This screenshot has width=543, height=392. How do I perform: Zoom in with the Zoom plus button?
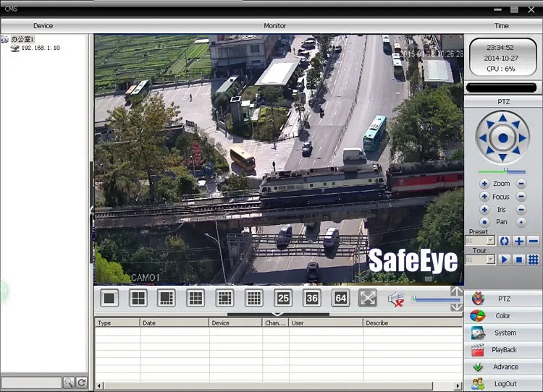pyautogui.click(x=484, y=184)
